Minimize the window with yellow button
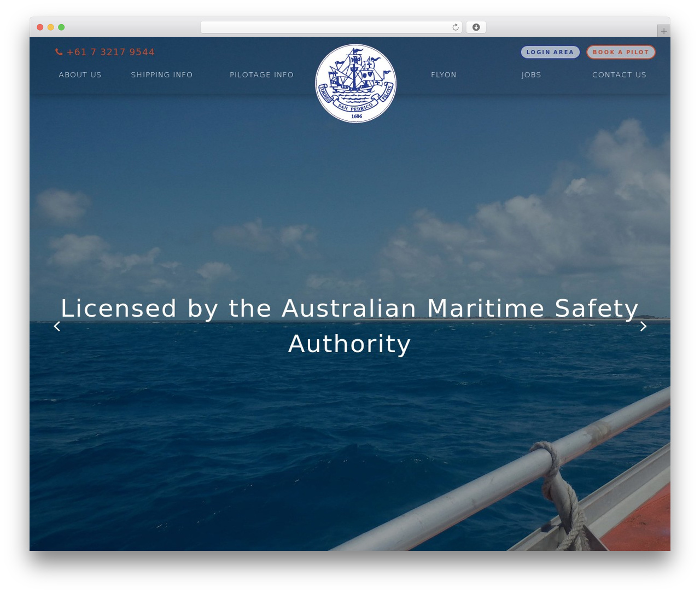The height and width of the screenshot is (593, 700). 51,27
